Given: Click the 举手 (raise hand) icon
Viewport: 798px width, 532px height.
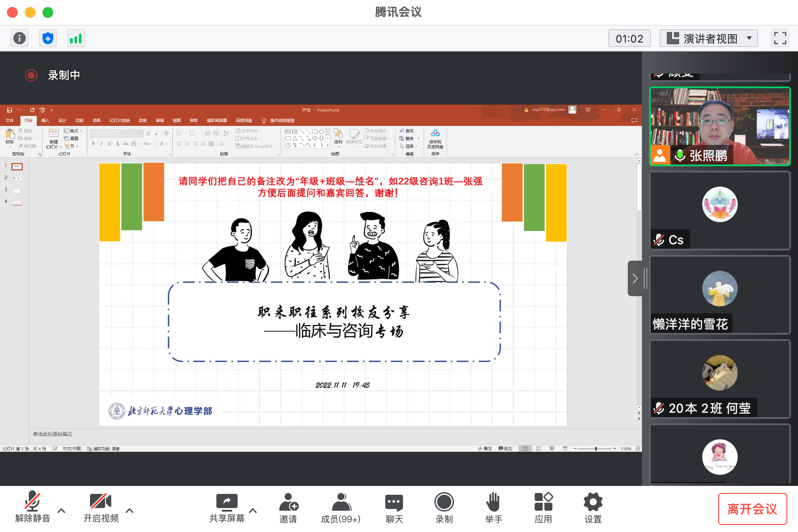Looking at the screenshot, I should pos(493,502).
